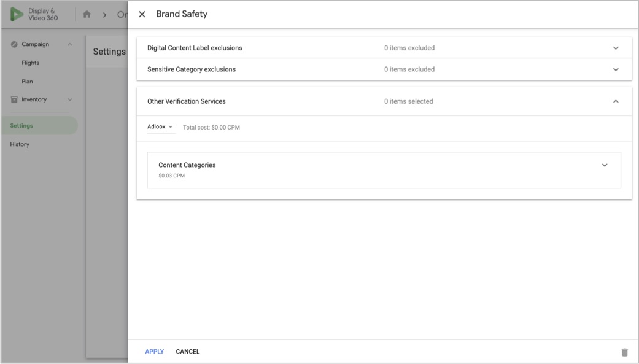Expand Sensitive Category exclusions chevron
The image size is (639, 364).
point(616,69)
